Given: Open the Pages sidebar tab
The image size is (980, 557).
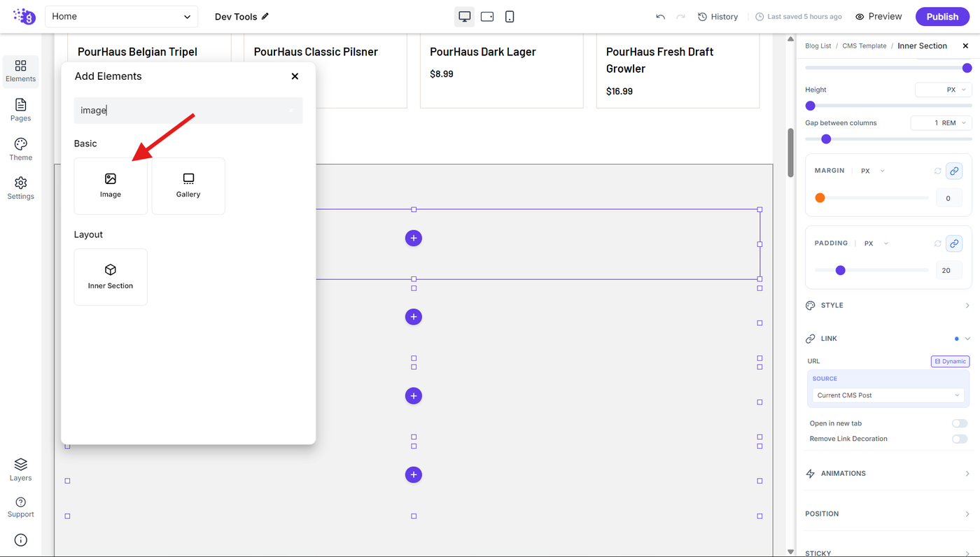Looking at the screenshot, I should tap(20, 110).
